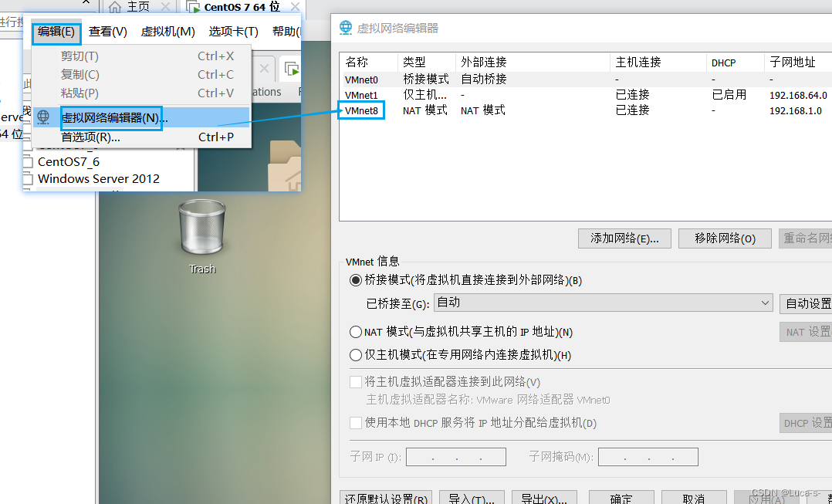Open the 虚拟机(M) menu
The image size is (832, 504).
click(x=167, y=32)
